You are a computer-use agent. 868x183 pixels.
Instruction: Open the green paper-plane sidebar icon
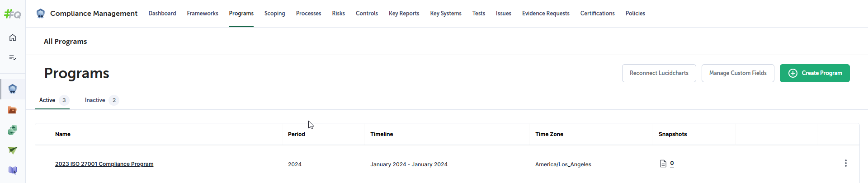coord(13,150)
